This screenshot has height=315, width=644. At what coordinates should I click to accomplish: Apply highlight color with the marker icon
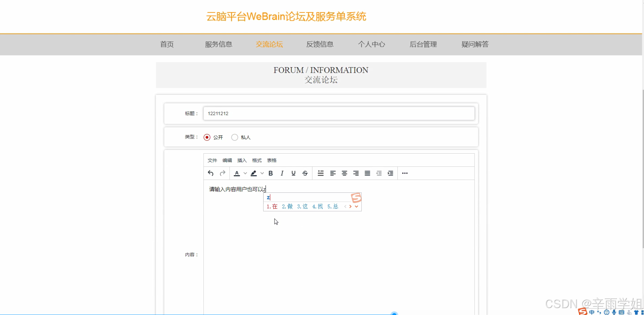[254, 173]
